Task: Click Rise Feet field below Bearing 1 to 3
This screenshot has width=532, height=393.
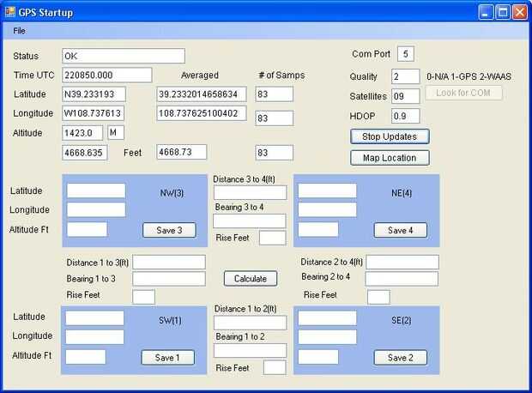Action: click(x=143, y=297)
